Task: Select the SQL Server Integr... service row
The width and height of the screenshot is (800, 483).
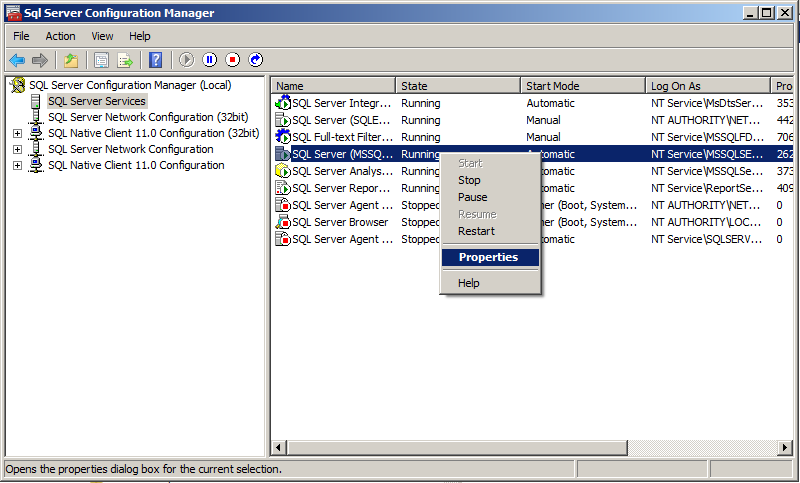Action: (x=533, y=103)
